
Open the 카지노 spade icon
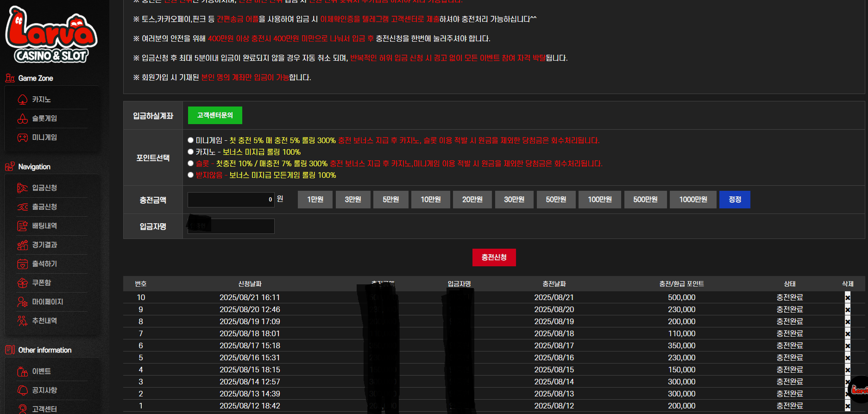point(23,100)
